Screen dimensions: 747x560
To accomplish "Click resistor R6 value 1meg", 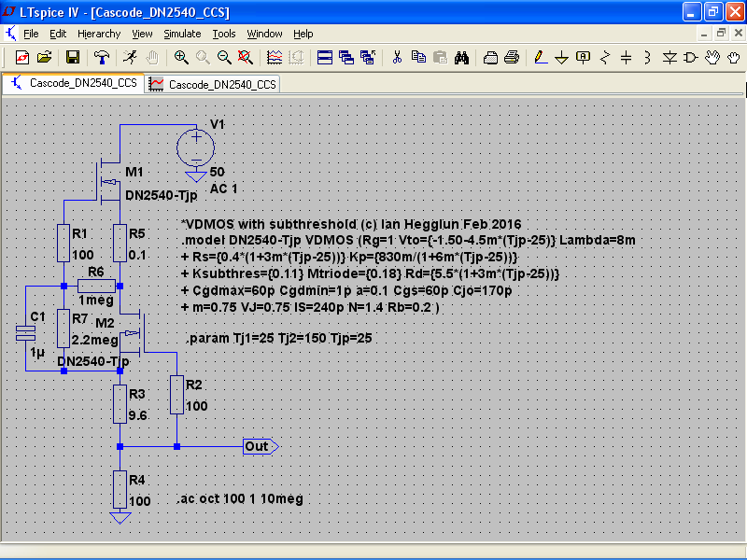I will click(96, 300).
